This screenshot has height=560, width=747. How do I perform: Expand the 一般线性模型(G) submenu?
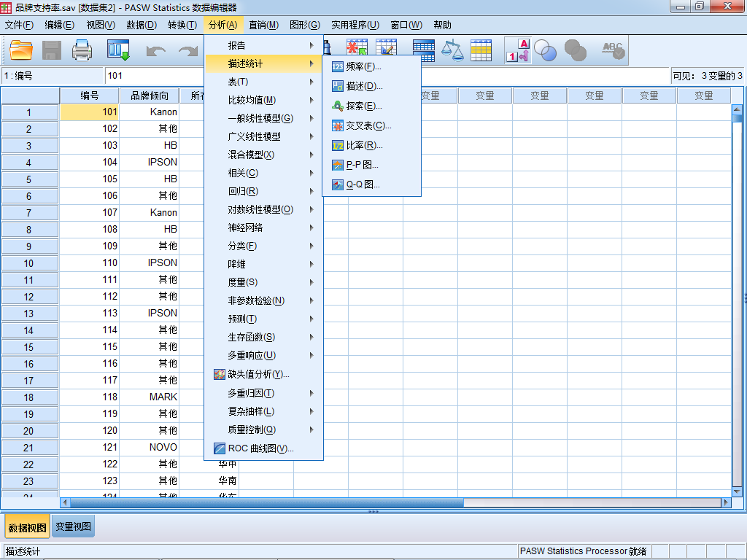click(263, 118)
